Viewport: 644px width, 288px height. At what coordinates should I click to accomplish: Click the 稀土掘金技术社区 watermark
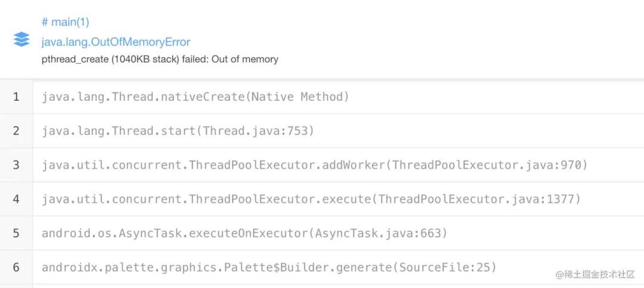(596, 274)
